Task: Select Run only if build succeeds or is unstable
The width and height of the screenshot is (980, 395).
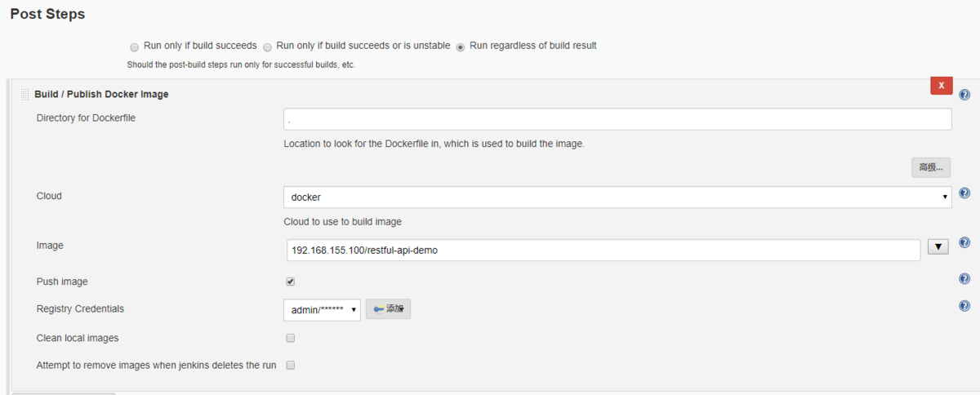Action: 268,47
